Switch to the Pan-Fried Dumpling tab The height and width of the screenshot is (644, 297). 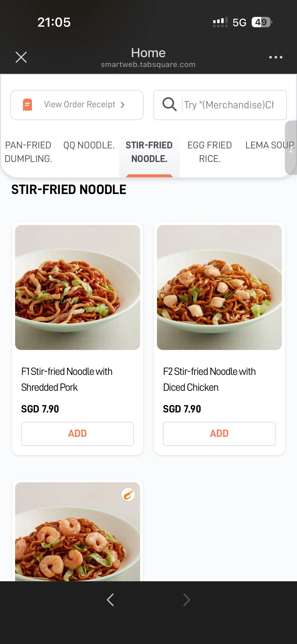(28, 152)
